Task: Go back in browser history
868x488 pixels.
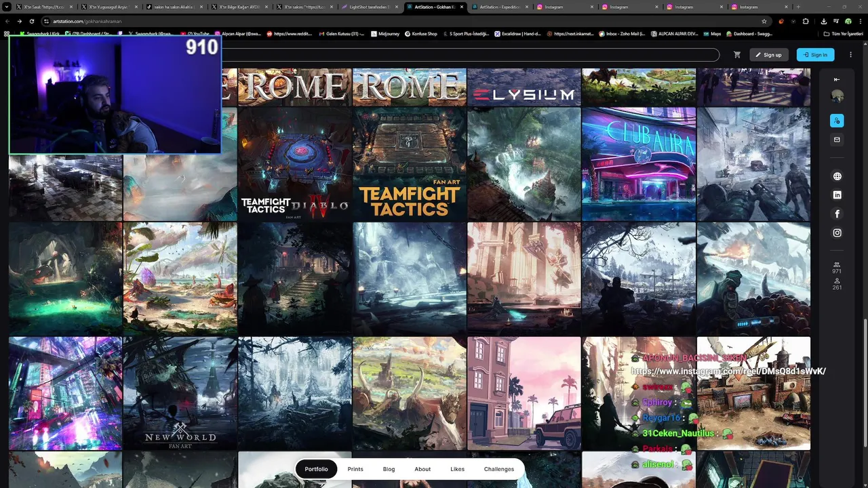Action: [x=7, y=21]
